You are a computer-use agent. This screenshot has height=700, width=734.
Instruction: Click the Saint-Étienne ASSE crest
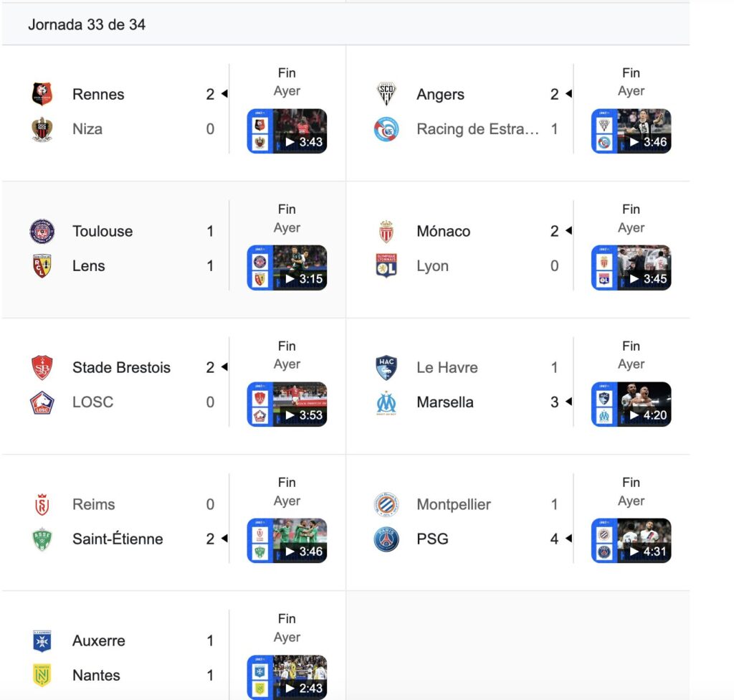(x=42, y=539)
